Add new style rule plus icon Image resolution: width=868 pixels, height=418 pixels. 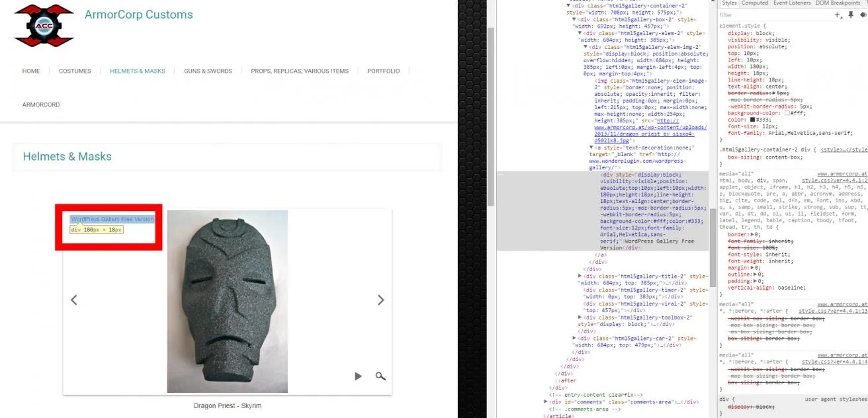[x=838, y=15]
